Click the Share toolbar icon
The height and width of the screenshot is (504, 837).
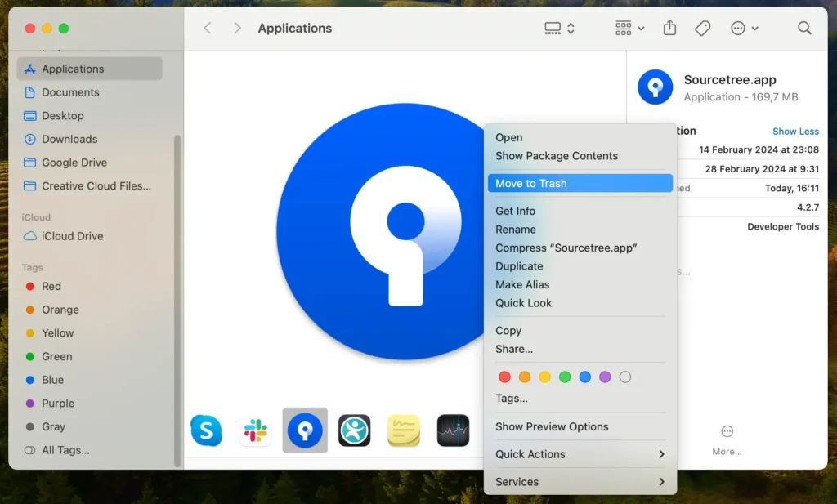pyautogui.click(x=669, y=28)
